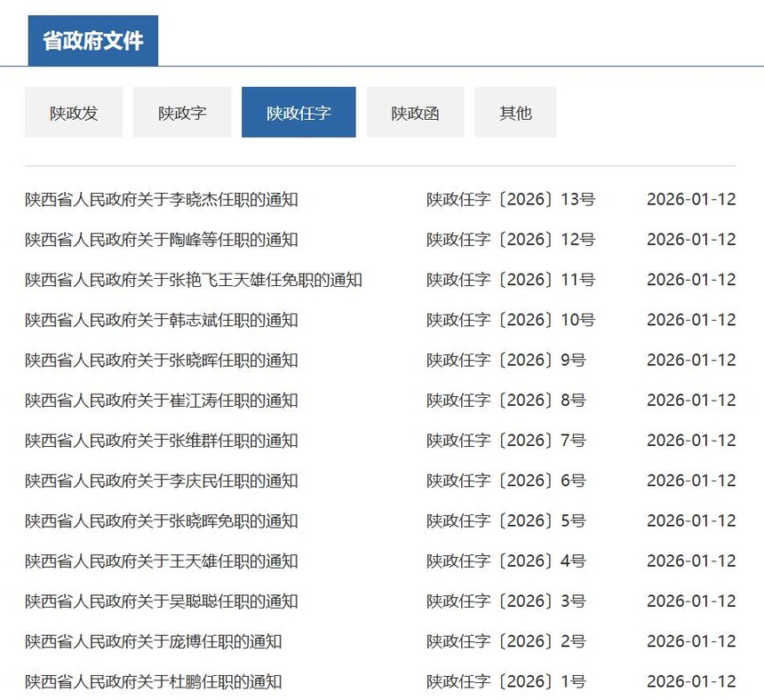Switch to the 陕政函 tab
Viewport: 764px width, 700px height.
415,112
